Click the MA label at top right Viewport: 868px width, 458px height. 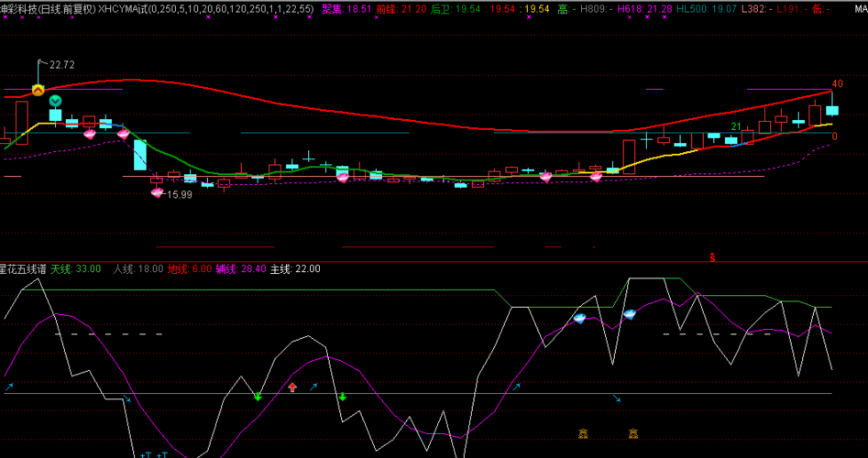[861, 9]
